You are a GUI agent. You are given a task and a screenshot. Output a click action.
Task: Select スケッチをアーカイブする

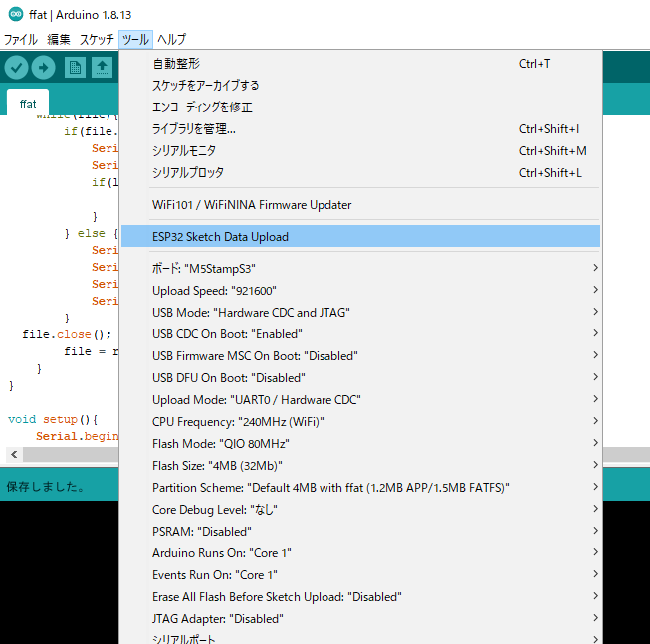pos(360,86)
